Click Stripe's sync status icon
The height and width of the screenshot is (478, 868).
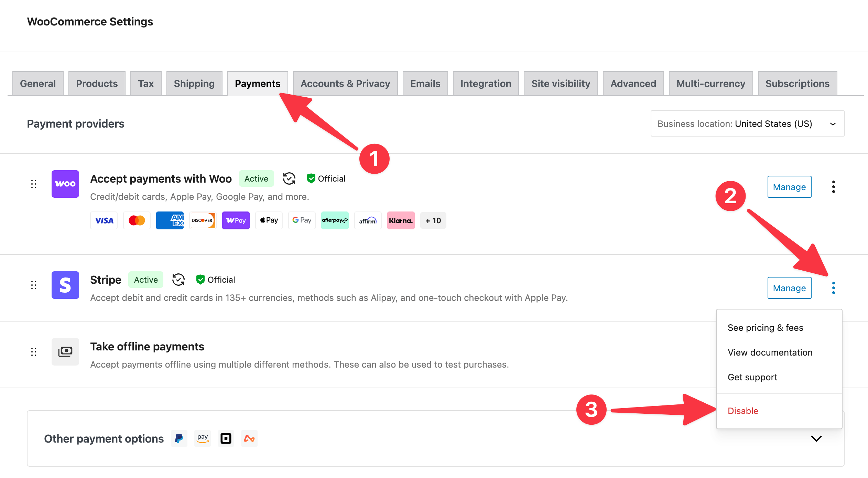tap(178, 280)
